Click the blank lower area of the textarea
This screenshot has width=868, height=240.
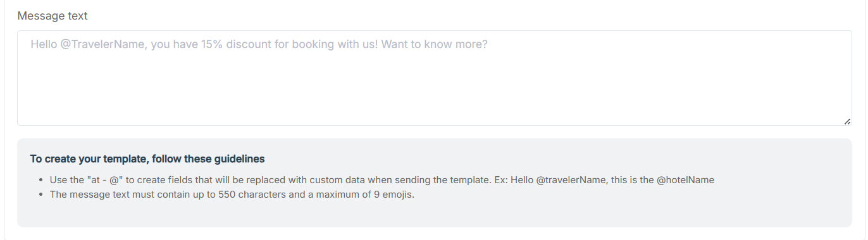pyautogui.click(x=434, y=95)
